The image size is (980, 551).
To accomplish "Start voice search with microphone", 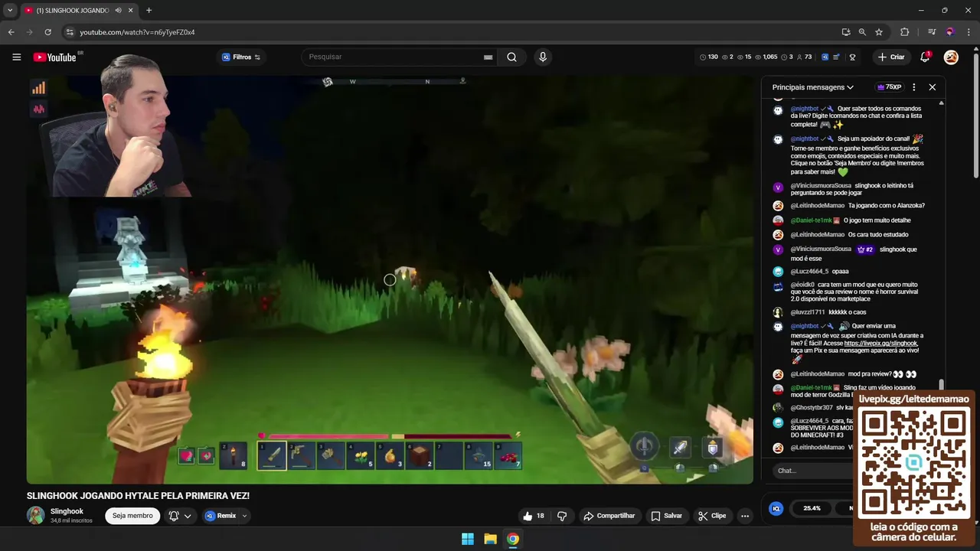I will (x=543, y=57).
